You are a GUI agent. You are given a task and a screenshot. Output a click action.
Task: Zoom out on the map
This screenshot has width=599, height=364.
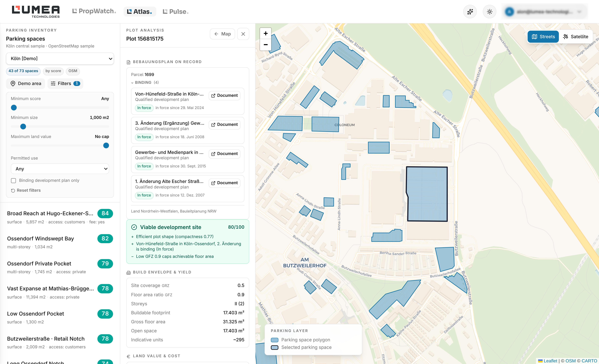[x=266, y=45]
